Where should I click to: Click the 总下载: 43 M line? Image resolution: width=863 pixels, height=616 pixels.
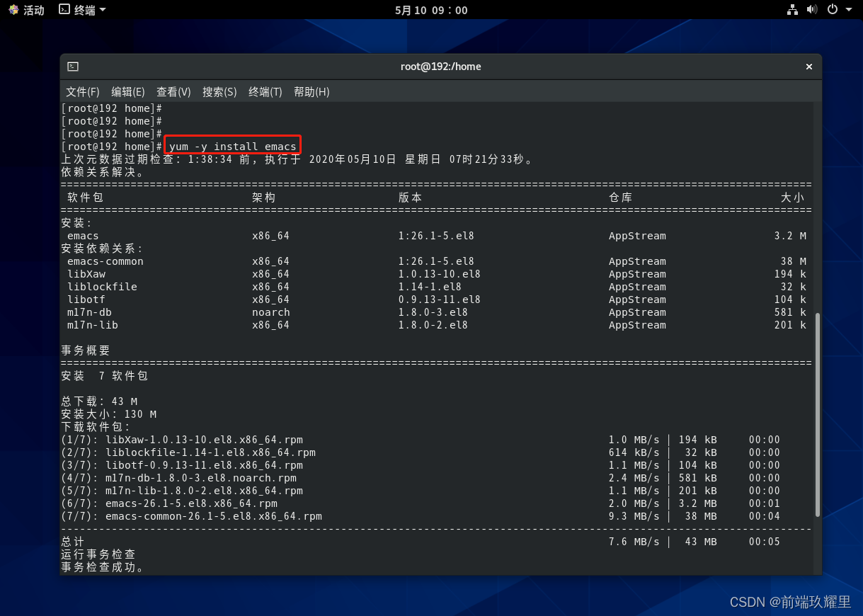(99, 401)
